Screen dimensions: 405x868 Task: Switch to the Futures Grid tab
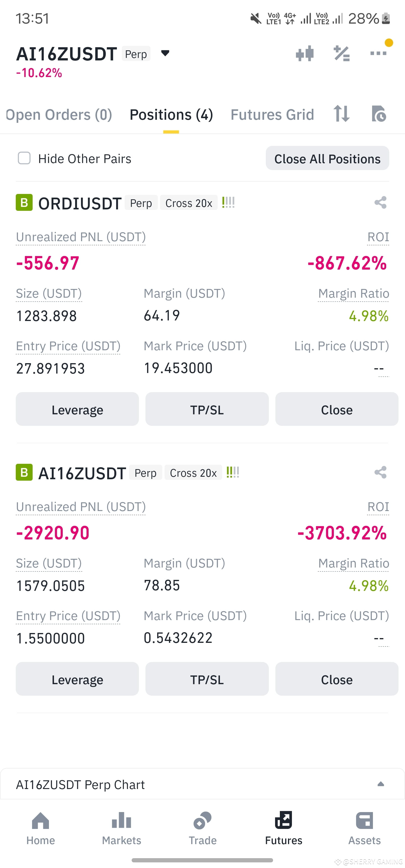[272, 115]
